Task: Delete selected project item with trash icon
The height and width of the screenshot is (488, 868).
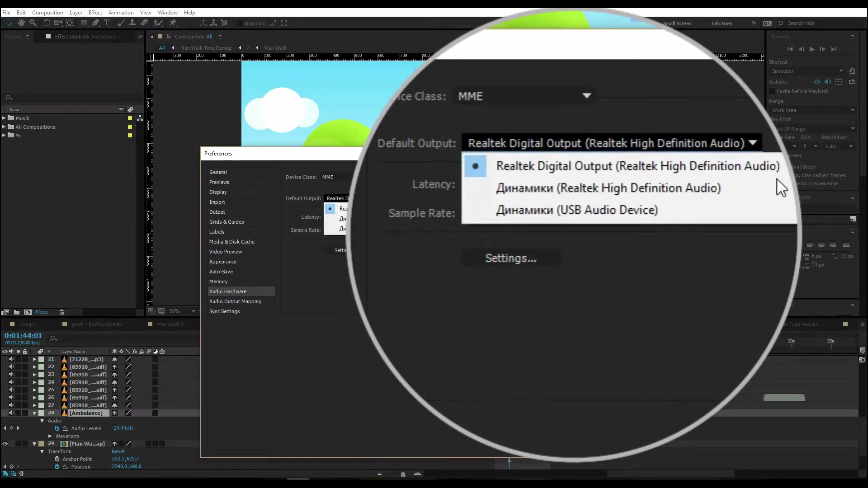Action: point(62,312)
